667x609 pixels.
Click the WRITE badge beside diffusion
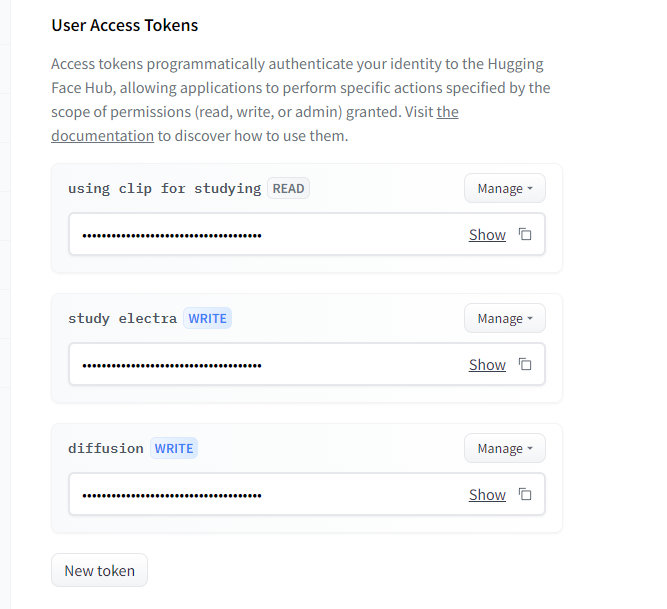tap(174, 449)
